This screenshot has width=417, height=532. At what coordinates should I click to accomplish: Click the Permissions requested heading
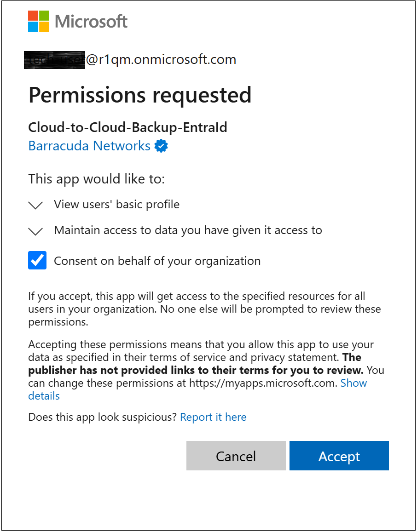tap(140, 95)
